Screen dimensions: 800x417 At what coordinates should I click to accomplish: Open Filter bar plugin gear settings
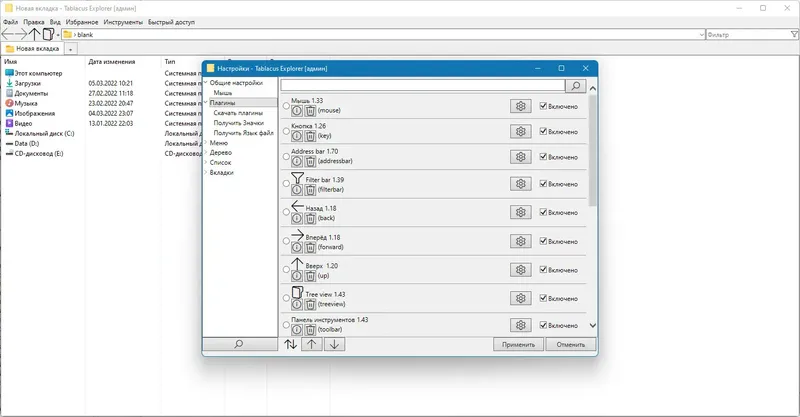pyautogui.click(x=520, y=184)
